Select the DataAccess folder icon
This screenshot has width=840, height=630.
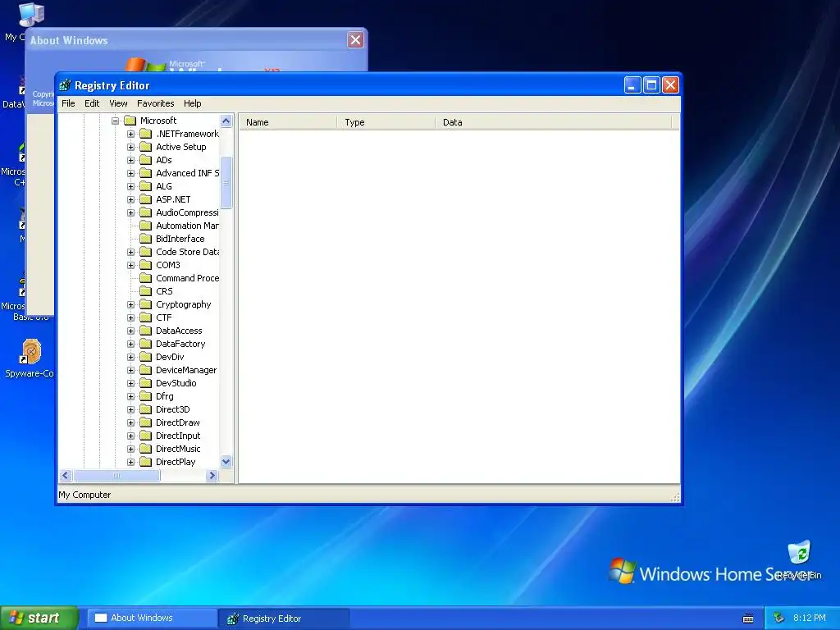pyautogui.click(x=146, y=331)
